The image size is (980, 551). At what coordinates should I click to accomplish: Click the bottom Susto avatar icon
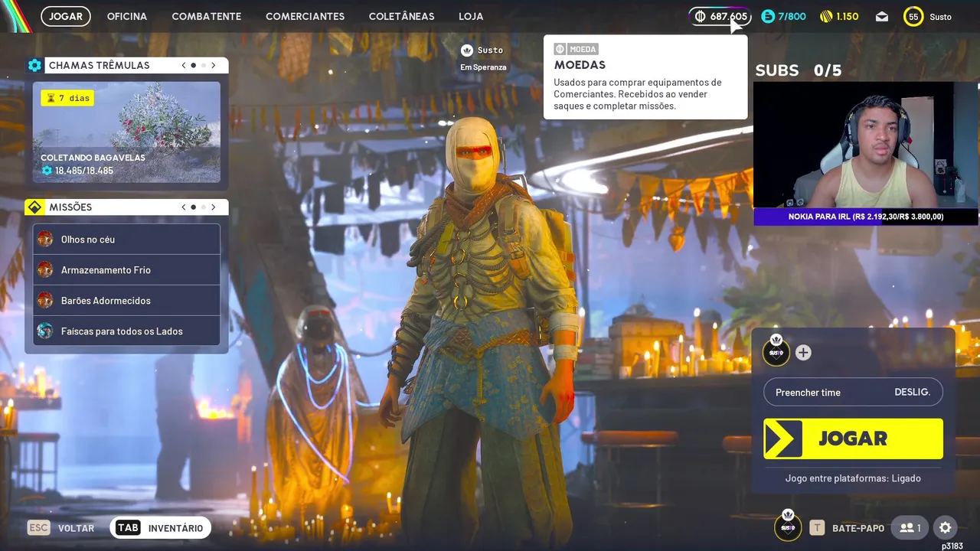pyautogui.click(x=788, y=527)
